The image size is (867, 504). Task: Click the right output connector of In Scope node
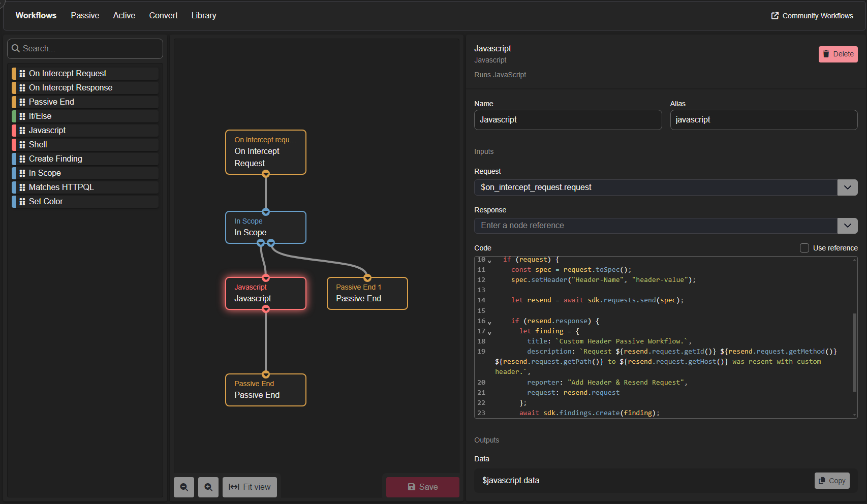click(271, 243)
